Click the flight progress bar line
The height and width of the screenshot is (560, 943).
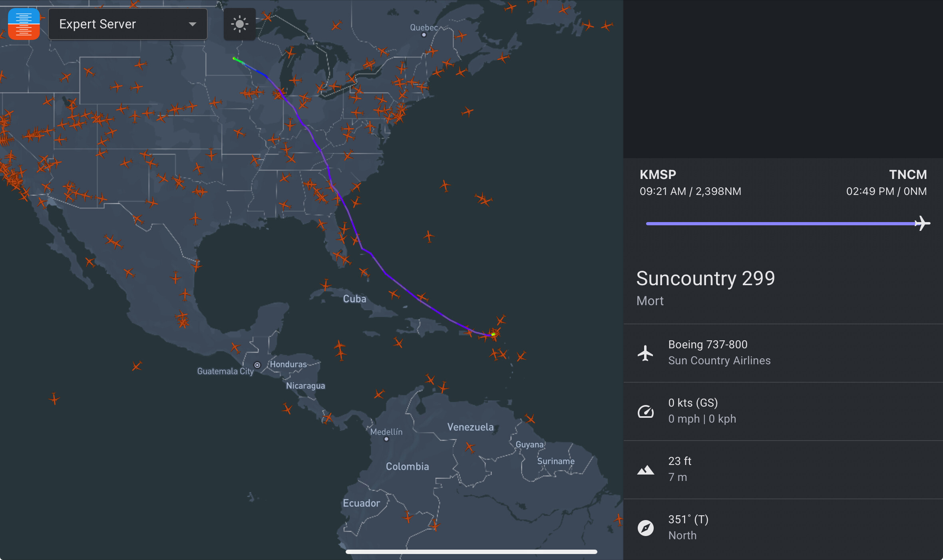click(x=779, y=224)
